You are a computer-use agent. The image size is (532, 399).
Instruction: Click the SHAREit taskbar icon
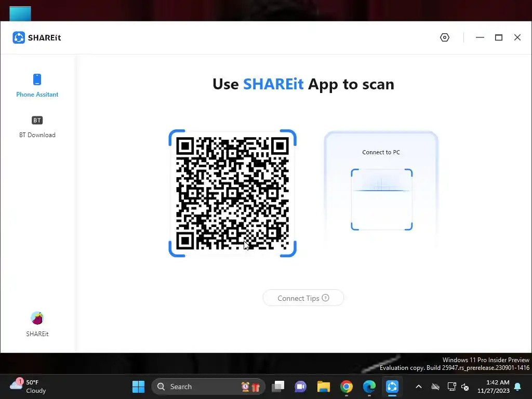(392, 387)
